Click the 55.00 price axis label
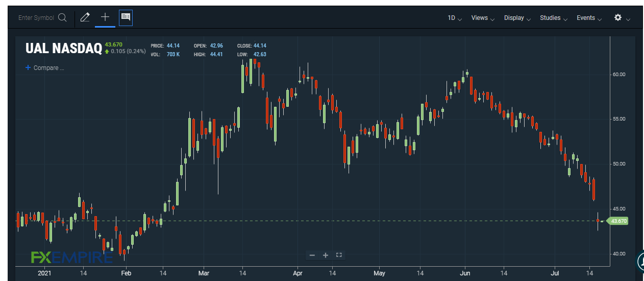 pos(619,119)
